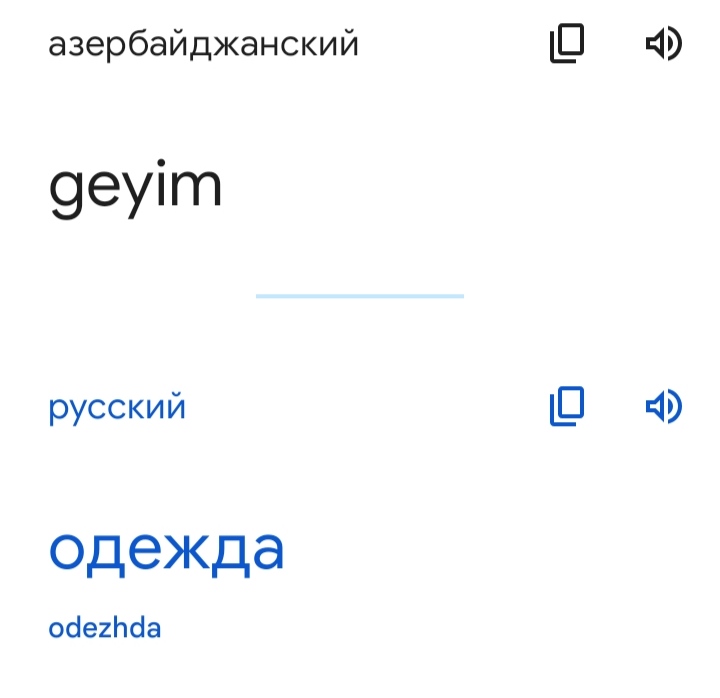Copy the Russian translation
720x698 pixels.
click(x=567, y=406)
